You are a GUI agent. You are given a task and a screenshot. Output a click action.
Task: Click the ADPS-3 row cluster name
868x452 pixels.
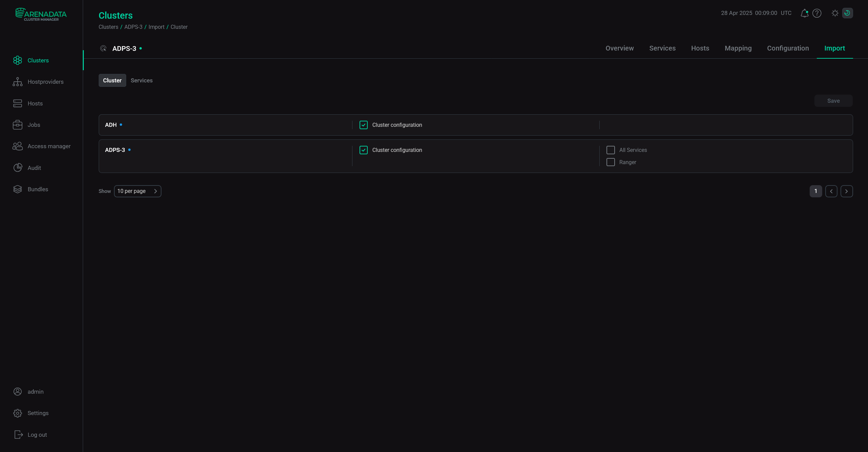pos(115,150)
